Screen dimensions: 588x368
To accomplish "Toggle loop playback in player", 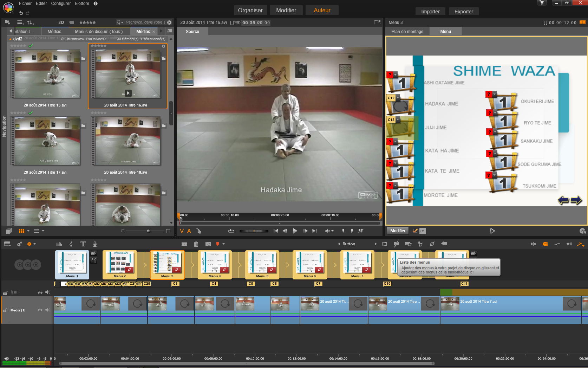I will pos(231,231).
